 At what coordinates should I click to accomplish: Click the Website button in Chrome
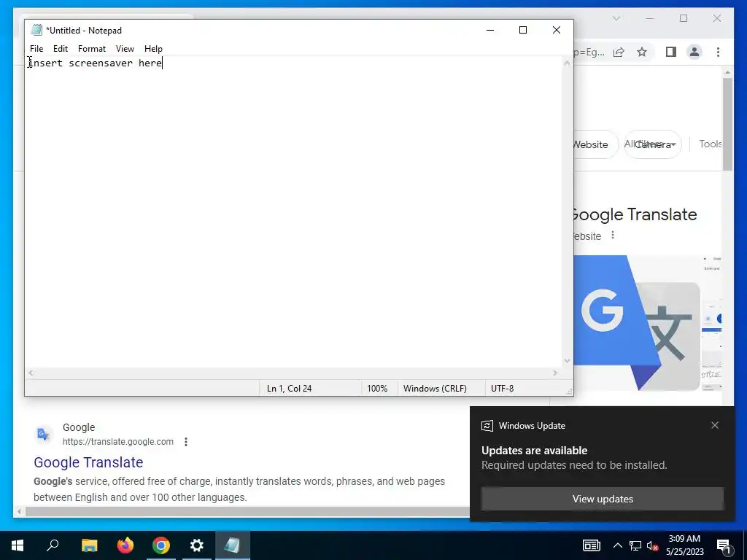tap(595, 144)
